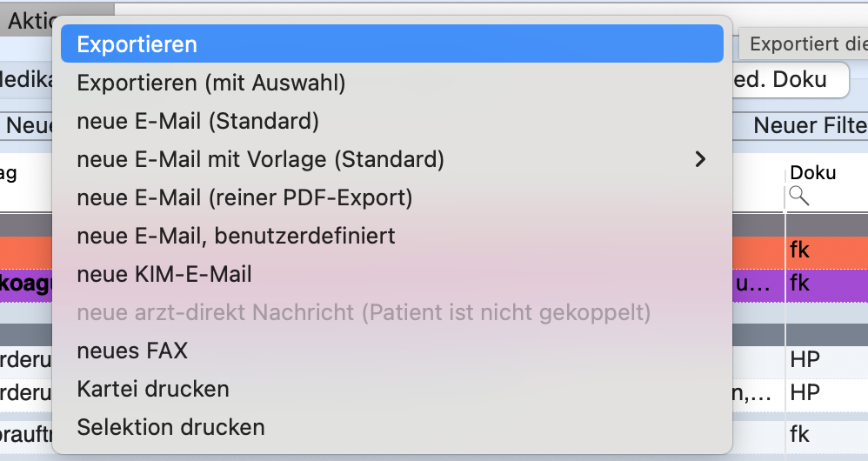
Task: Select the highlighted Exportieren menu entry
Action: [x=392, y=43]
